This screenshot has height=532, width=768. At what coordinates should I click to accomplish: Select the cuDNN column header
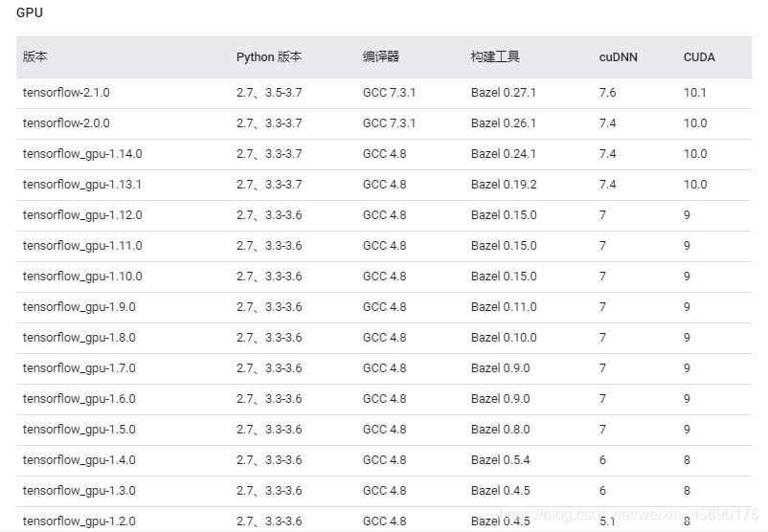[618, 57]
